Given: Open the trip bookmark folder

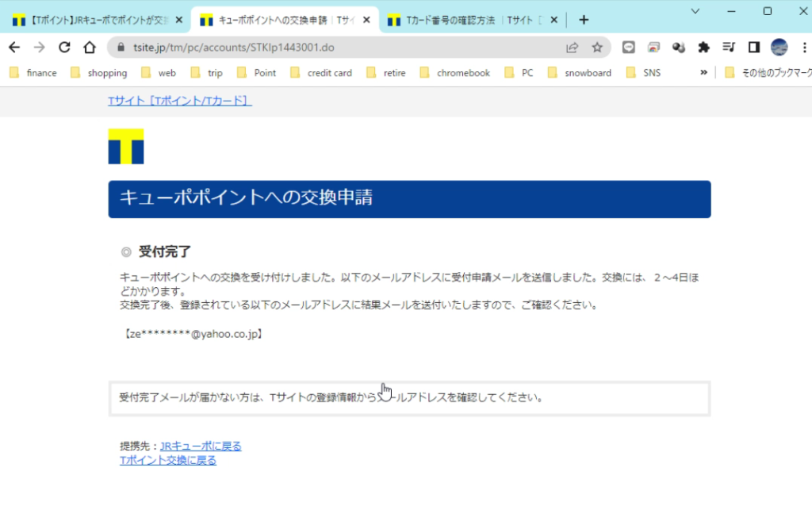Looking at the screenshot, I should (207, 73).
